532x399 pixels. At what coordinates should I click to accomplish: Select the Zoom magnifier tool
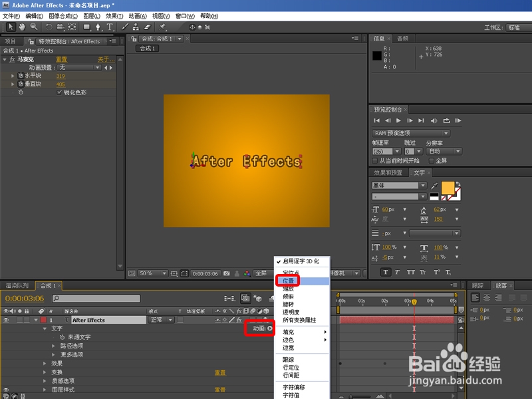click(x=34, y=27)
